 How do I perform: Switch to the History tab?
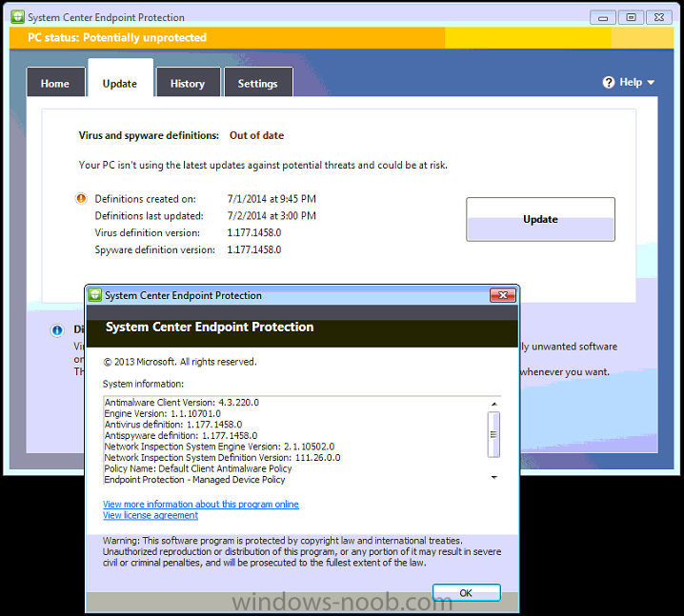(x=188, y=82)
